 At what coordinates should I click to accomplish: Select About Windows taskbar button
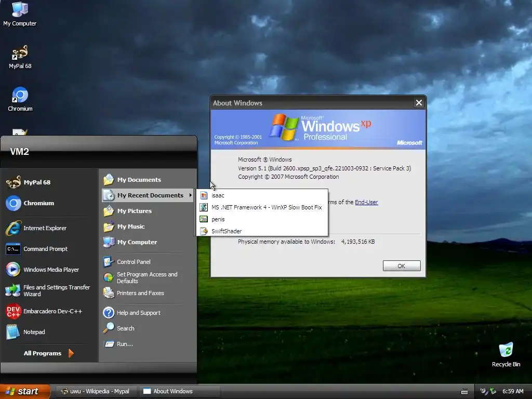click(179, 391)
